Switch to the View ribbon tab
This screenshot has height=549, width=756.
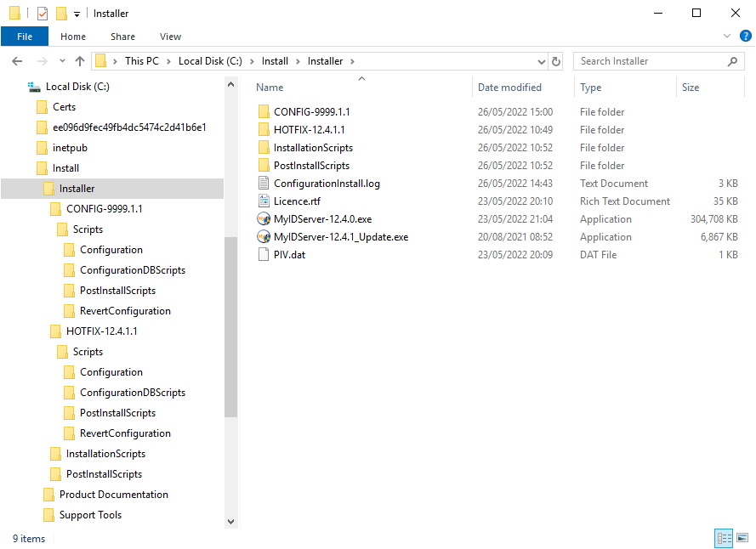pyautogui.click(x=170, y=37)
